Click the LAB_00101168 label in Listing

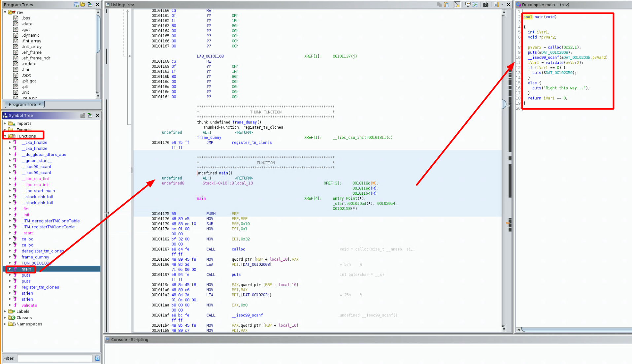pos(210,56)
